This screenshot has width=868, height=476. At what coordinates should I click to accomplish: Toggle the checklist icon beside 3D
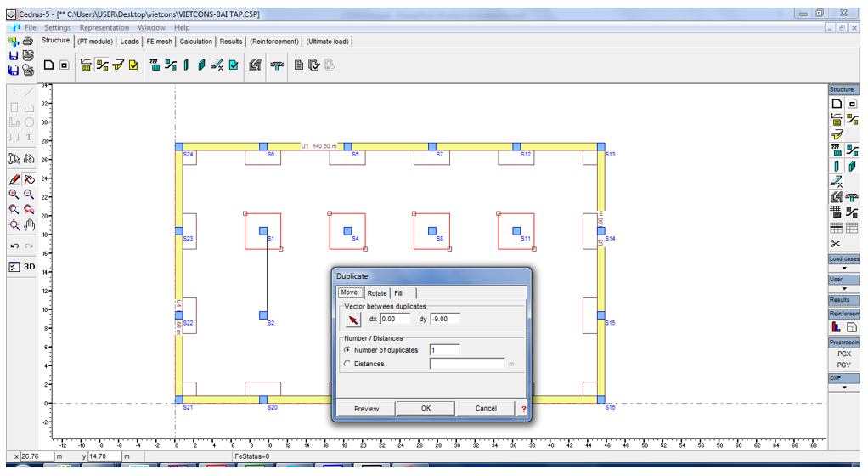coord(14,266)
